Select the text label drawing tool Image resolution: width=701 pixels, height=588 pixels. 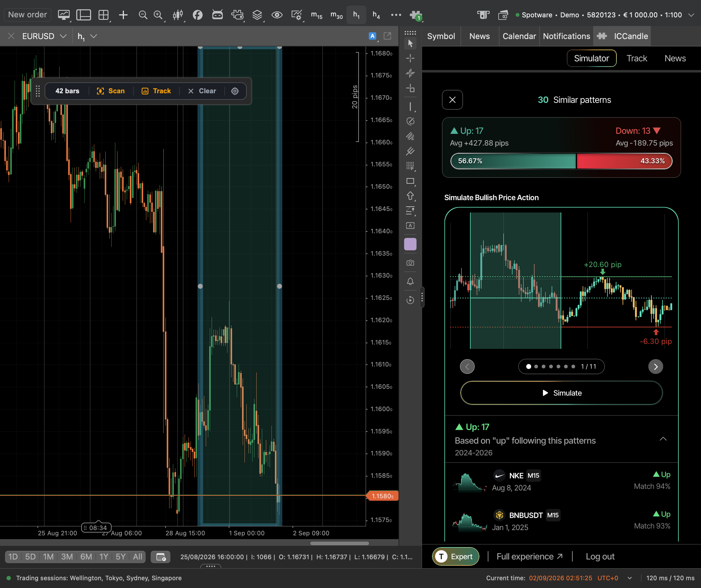pyautogui.click(x=410, y=226)
